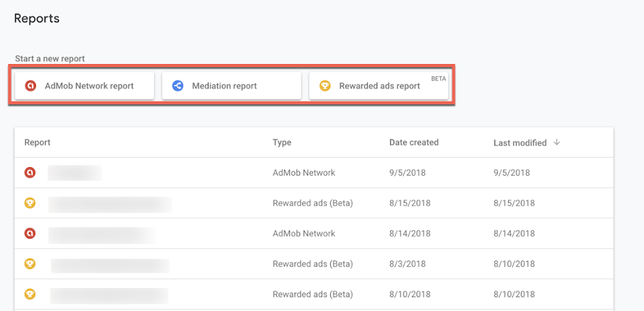
Task: Click the Mediation report share icon
Action: tap(178, 86)
